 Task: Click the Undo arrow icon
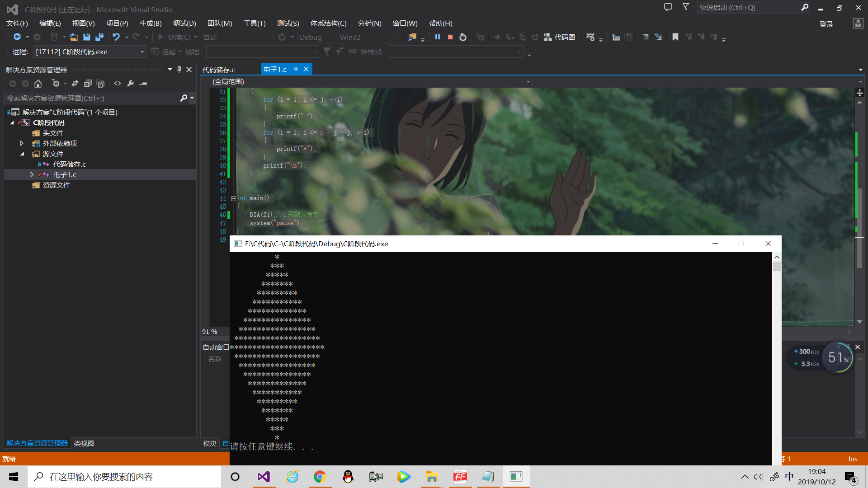pyautogui.click(x=116, y=37)
